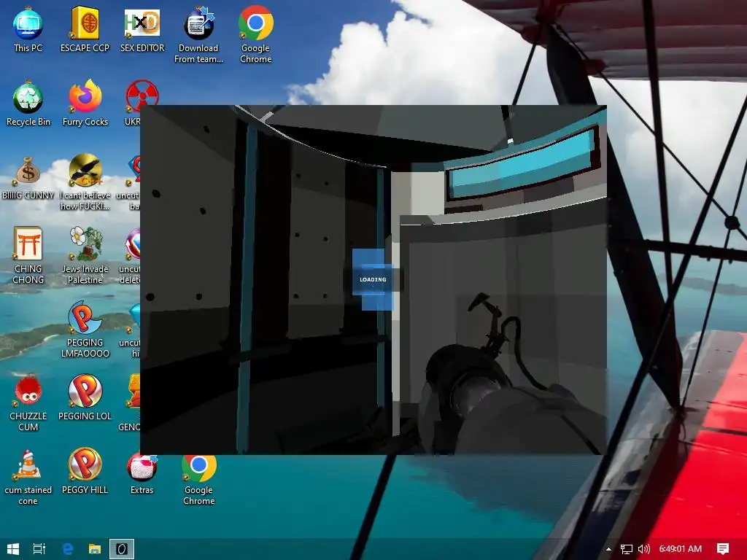The height and width of the screenshot is (560, 747).
Task: Select the Download From team... desktop shortcut
Action: click(x=198, y=35)
